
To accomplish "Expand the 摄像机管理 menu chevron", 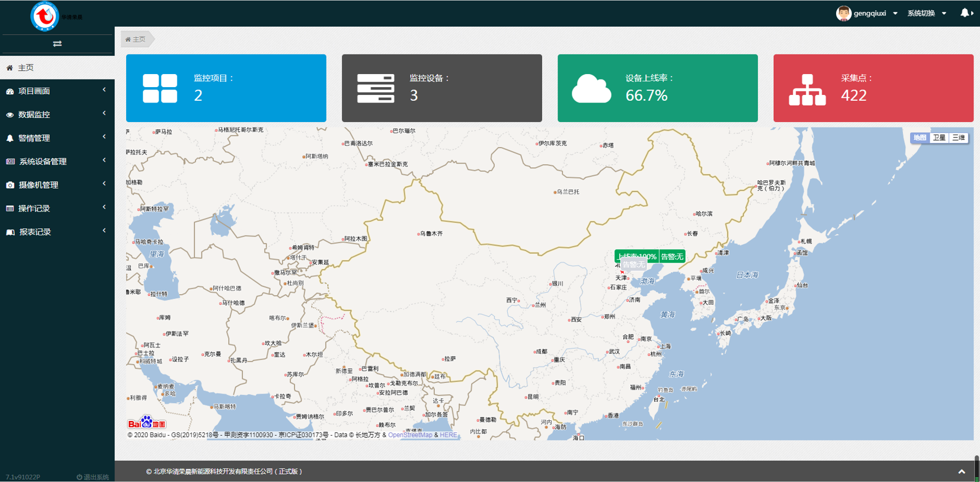I will coord(104,184).
